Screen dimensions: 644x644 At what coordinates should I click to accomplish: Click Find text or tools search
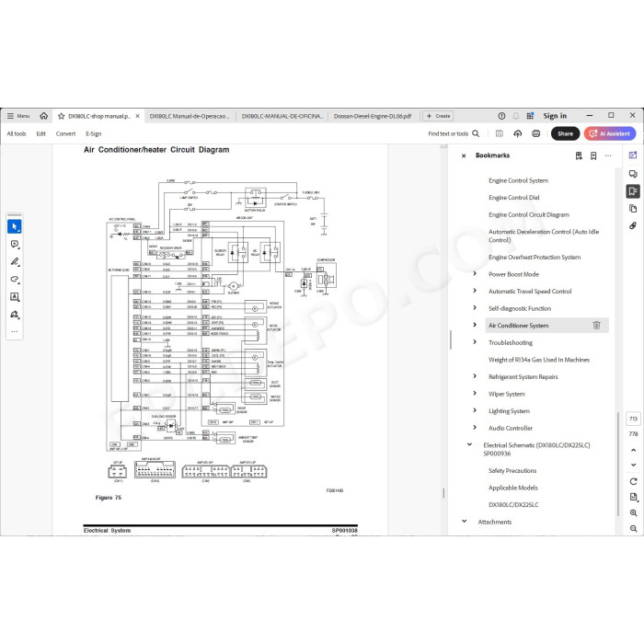click(454, 133)
